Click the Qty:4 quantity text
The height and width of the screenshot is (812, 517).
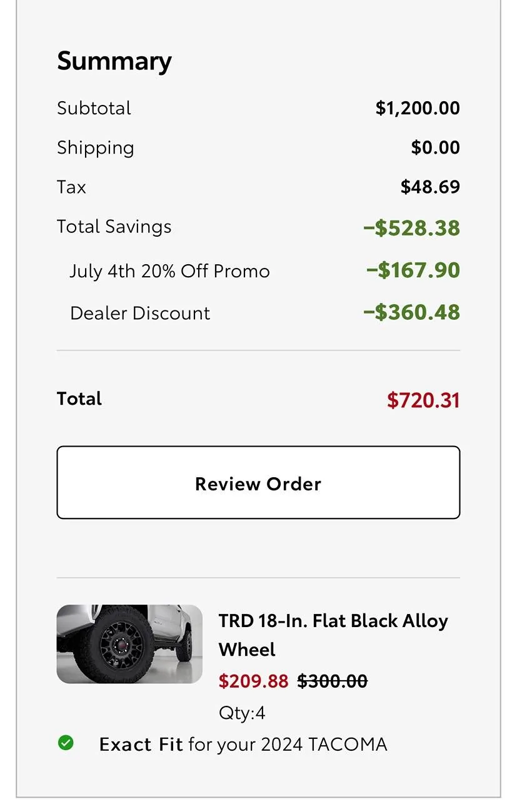(x=242, y=713)
